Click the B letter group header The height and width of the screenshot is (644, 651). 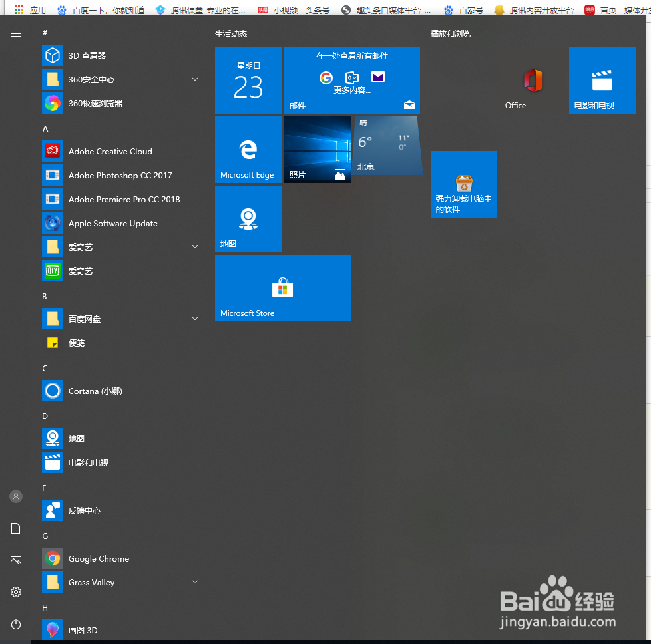click(45, 296)
